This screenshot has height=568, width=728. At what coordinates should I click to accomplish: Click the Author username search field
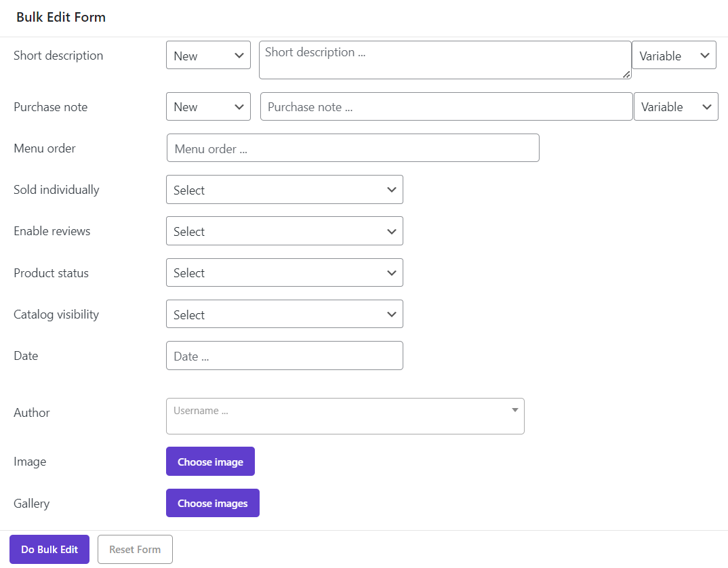(x=336, y=415)
